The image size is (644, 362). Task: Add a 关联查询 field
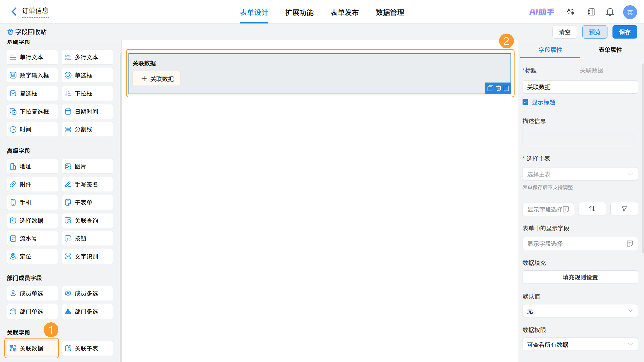click(87, 220)
